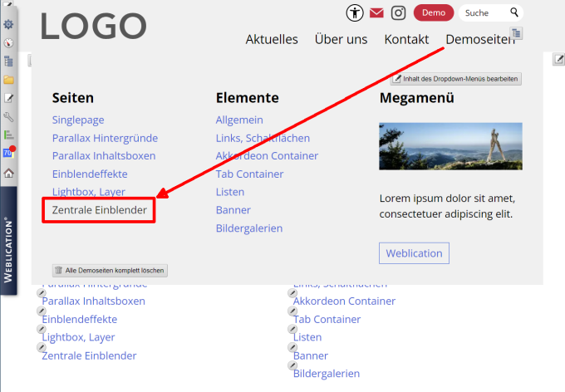This screenshot has height=392, width=565.
Task: Open the home icon in Weblication sidebar
Action: coord(8,173)
